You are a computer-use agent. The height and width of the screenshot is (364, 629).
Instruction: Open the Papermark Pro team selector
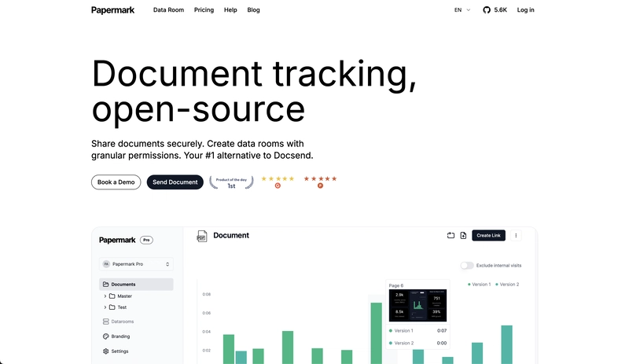coord(136,264)
